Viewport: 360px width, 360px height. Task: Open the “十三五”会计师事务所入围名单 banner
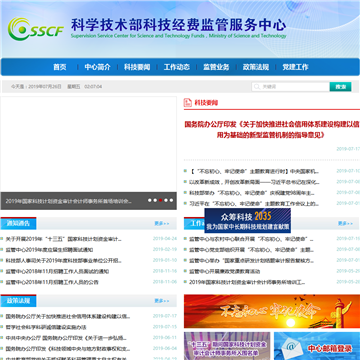227,346
